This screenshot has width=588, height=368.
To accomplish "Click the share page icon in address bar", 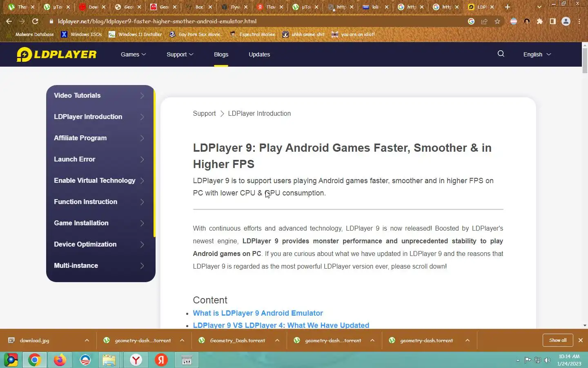I will tap(484, 21).
